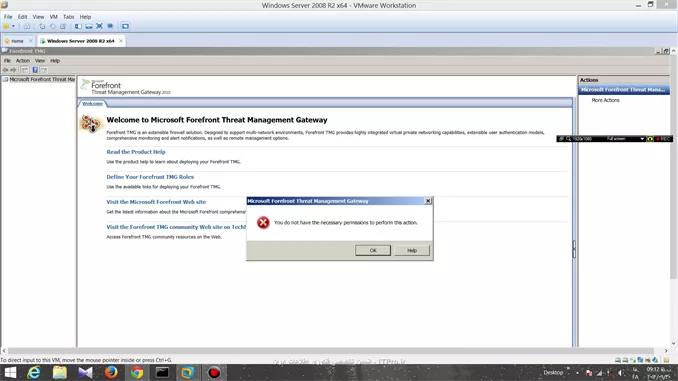Viewport: 678px width, 381px height.
Task: Close the Windows Server 2008 R2 x64 tab
Action: point(121,41)
